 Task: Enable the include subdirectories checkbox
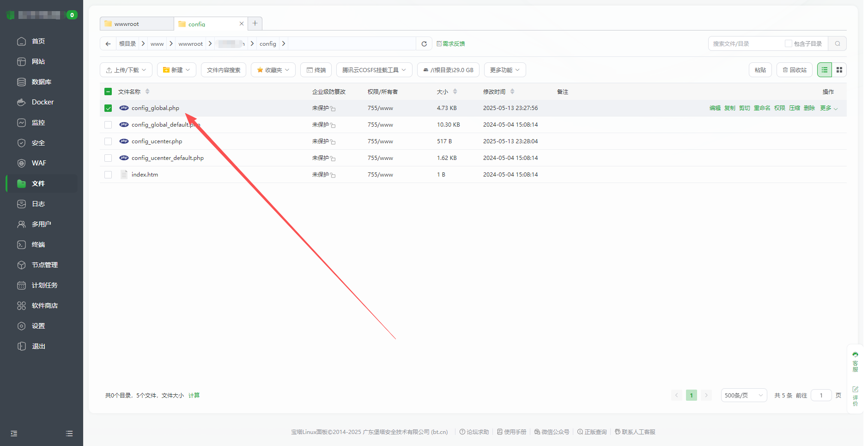click(788, 44)
